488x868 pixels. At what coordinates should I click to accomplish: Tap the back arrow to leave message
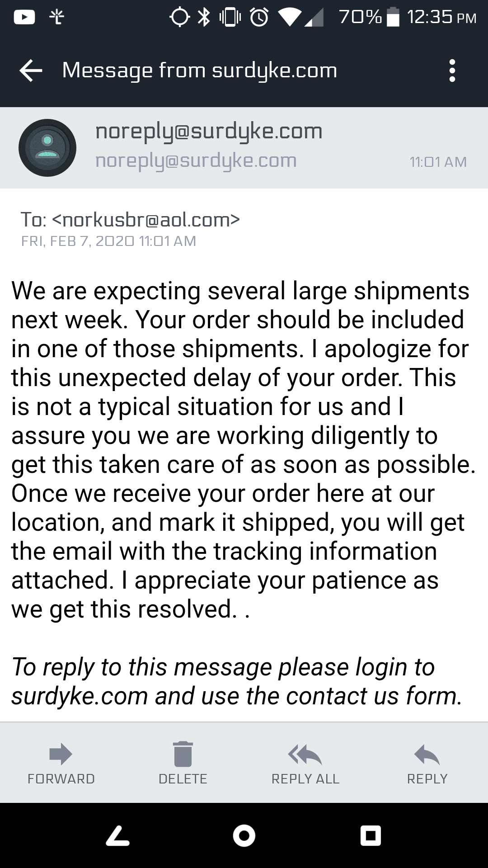click(x=31, y=71)
